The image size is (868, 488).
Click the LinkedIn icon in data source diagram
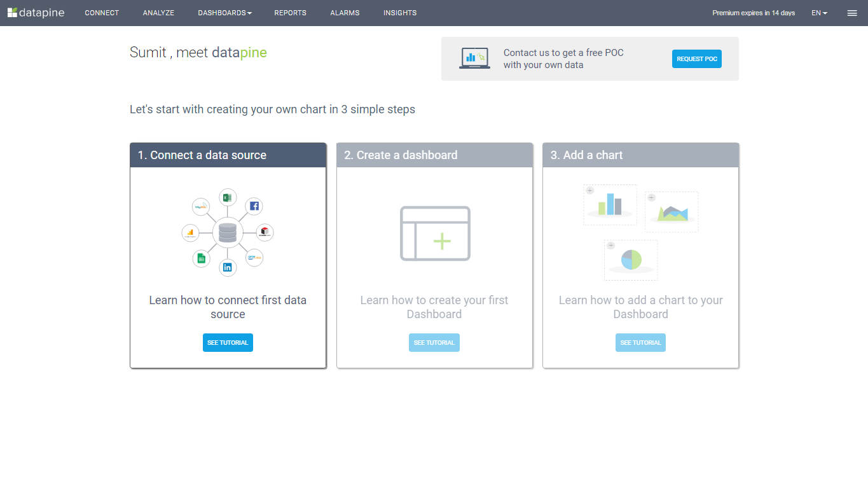tap(228, 267)
